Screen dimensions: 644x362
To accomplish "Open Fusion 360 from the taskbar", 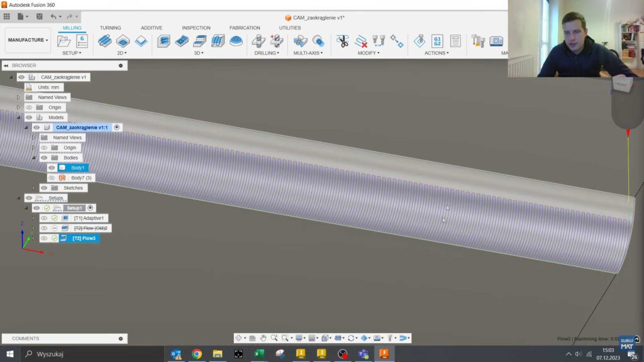I will pyautogui.click(x=384, y=354).
